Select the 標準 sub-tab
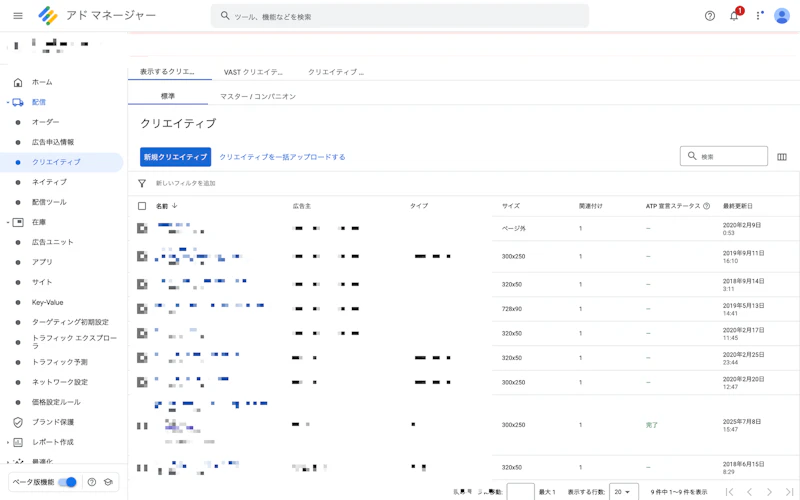This screenshot has height=500, width=800. coord(168,96)
